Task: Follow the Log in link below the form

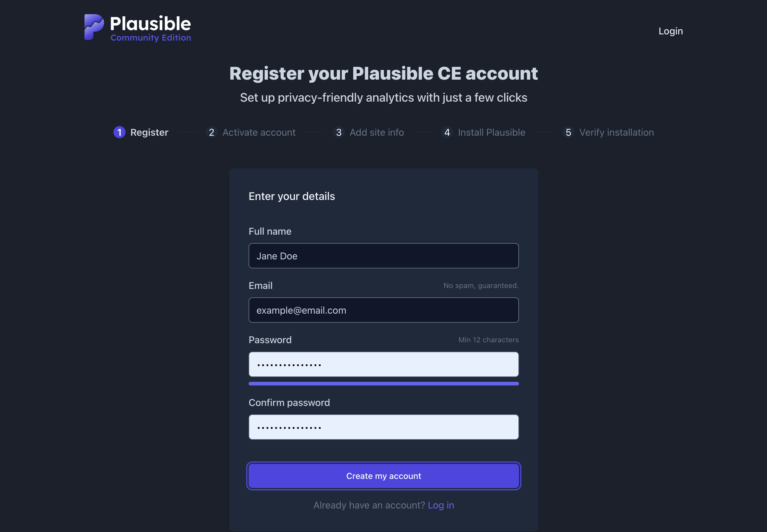Action: [x=441, y=505]
